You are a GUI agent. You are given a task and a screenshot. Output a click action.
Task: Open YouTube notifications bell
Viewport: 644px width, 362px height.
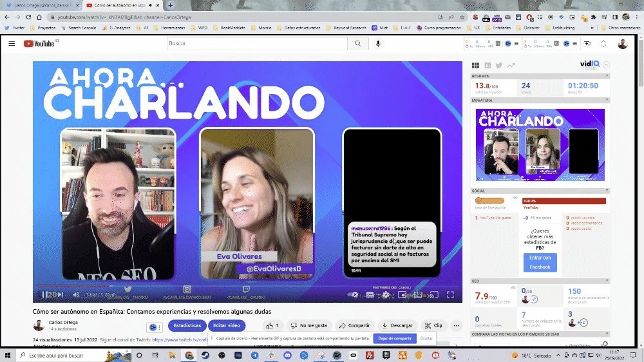(603, 44)
